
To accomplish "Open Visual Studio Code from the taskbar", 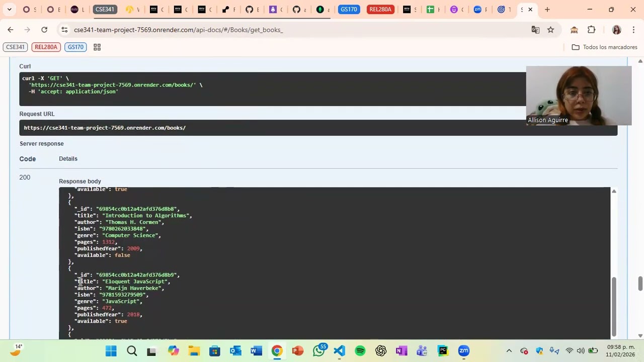I will pyautogui.click(x=340, y=351).
